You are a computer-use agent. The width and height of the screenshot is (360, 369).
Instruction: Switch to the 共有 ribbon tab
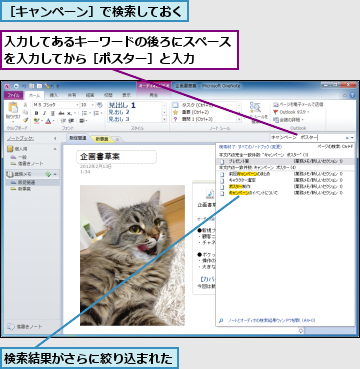(72, 95)
